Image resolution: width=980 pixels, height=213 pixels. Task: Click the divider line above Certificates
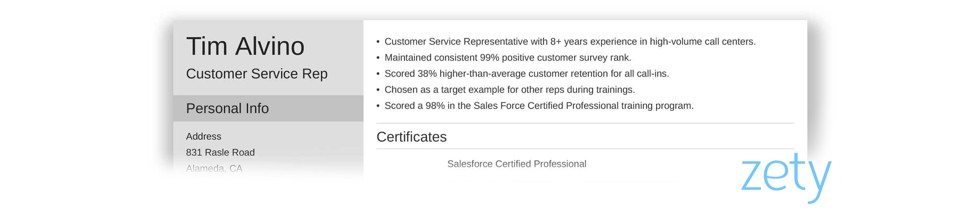click(585, 123)
